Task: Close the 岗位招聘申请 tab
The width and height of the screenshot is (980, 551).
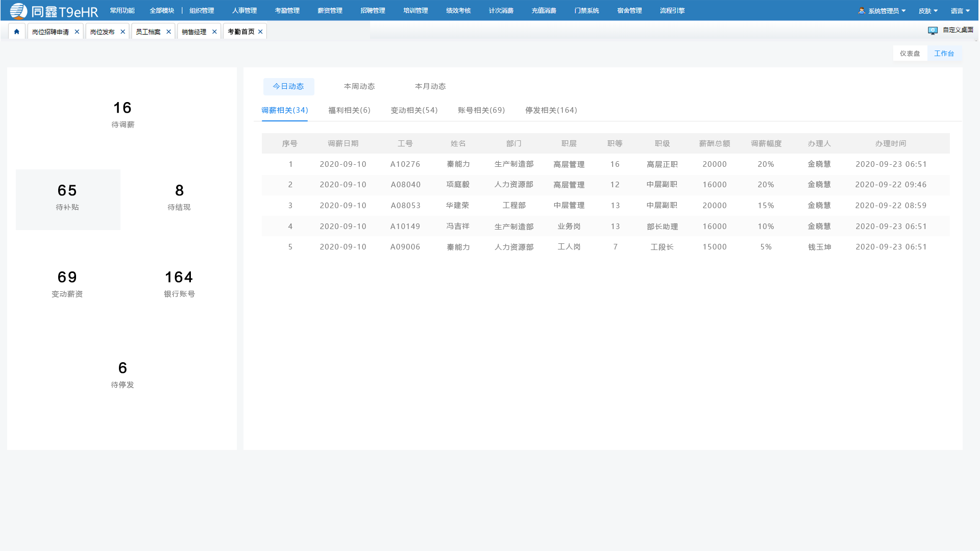Action: click(77, 32)
